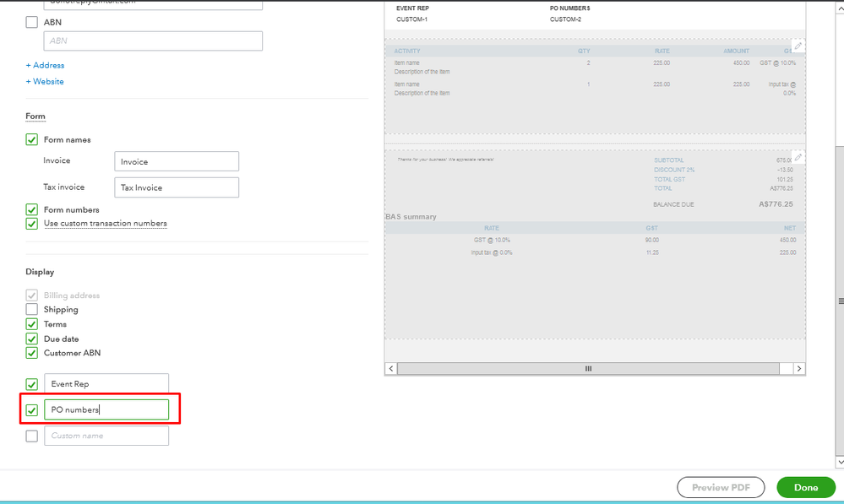This screenshot has width=844, height=504.
Task: Untick the Form numbers checkbox
Action: pyautogui.click(x=32, y=209)
